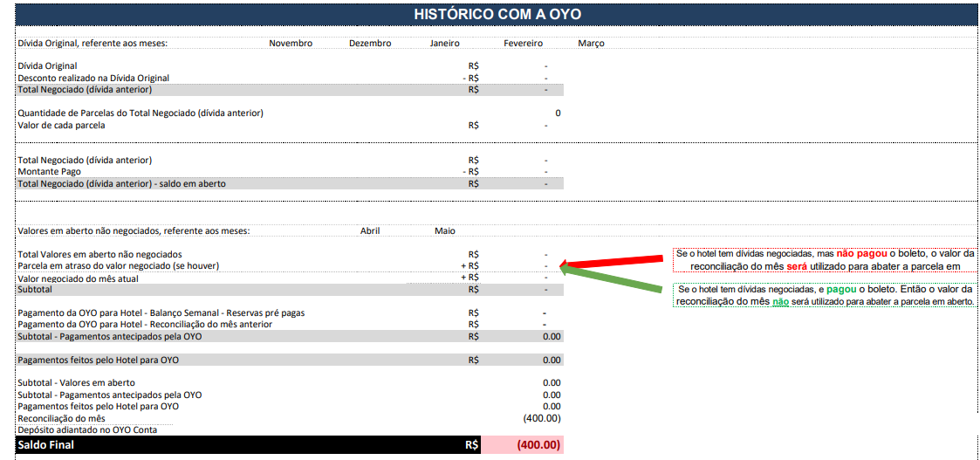
Task: Click the 'Total Valores em aberto não negociados' label
Action: click(x=100, y=254)
